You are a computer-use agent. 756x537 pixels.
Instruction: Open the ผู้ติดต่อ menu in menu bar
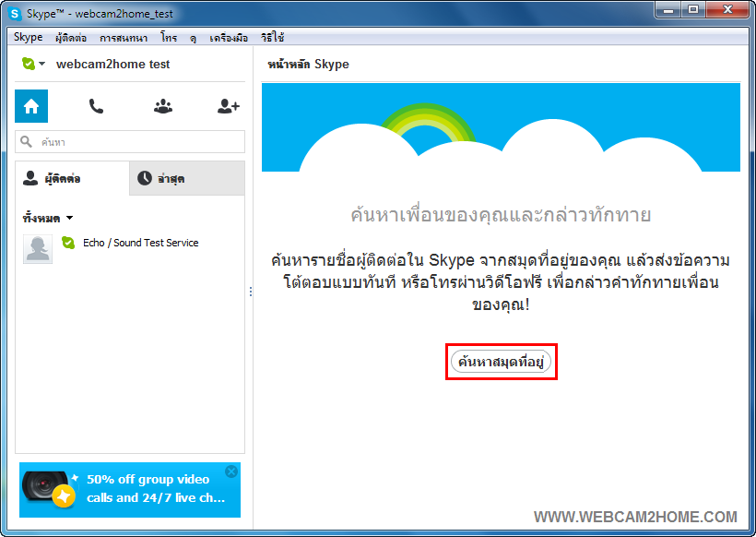[71, 38]
